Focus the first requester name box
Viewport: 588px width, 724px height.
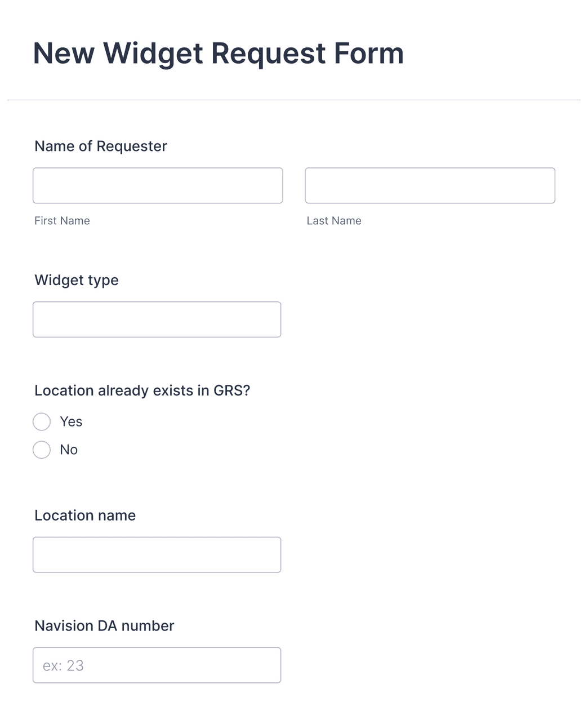158,185
